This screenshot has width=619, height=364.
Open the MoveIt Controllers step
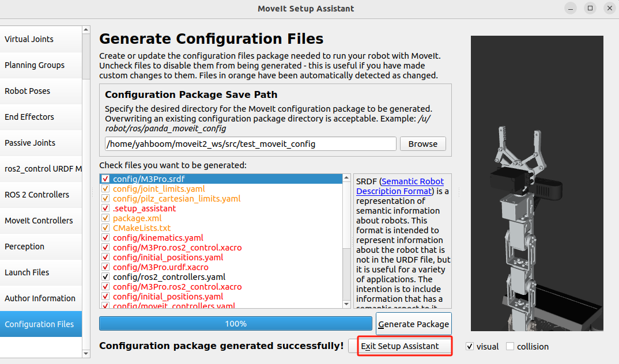[41, 221]
